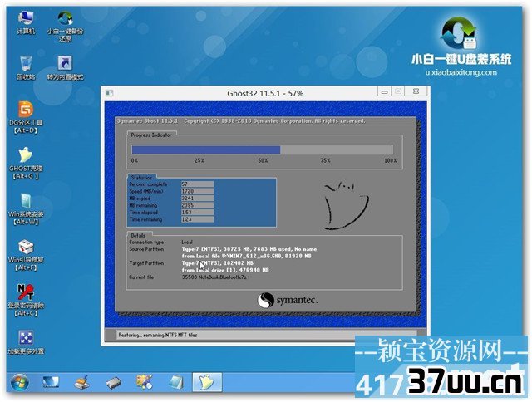
Task: Click the Ghost32 11.5.1 - 57% title
Action: 265,93
